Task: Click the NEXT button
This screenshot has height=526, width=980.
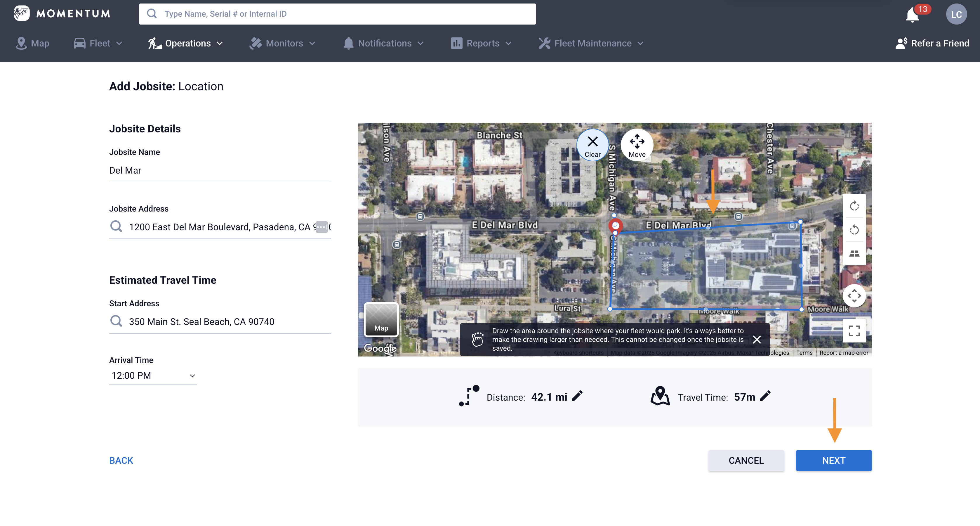Action: click(833, 460)
